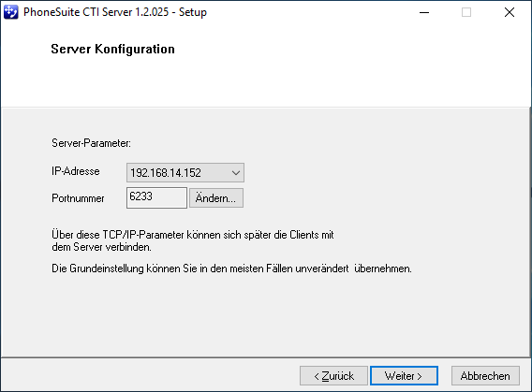Click the 'dem Server verbinden.' text line
Image resolution: width=532 pixels, height=392 pixels.
tap(101, 247)
